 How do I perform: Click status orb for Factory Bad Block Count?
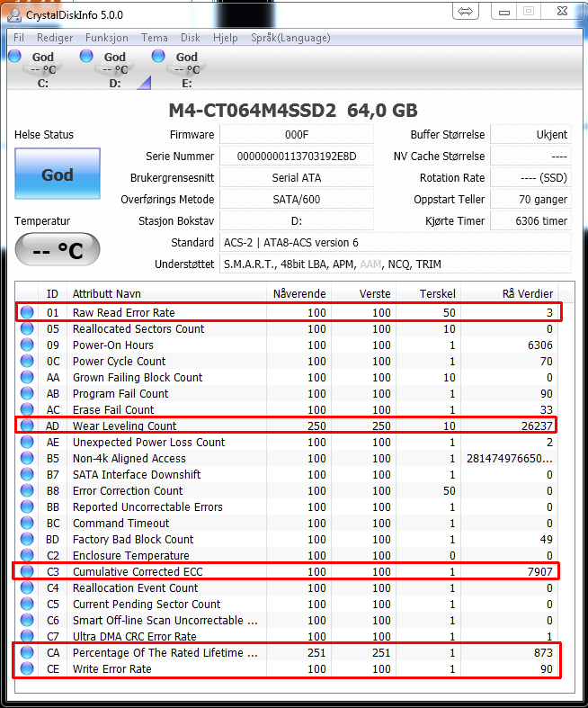[27, 539]
